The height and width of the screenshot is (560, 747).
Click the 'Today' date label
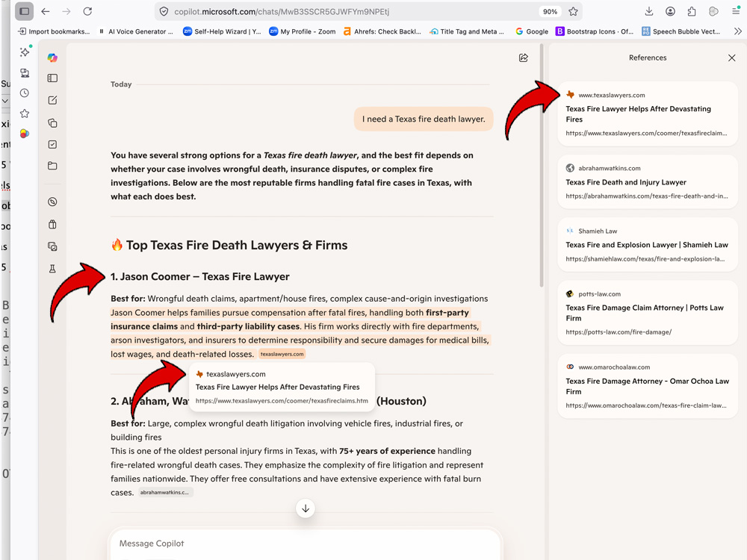(x=121, y=84)
